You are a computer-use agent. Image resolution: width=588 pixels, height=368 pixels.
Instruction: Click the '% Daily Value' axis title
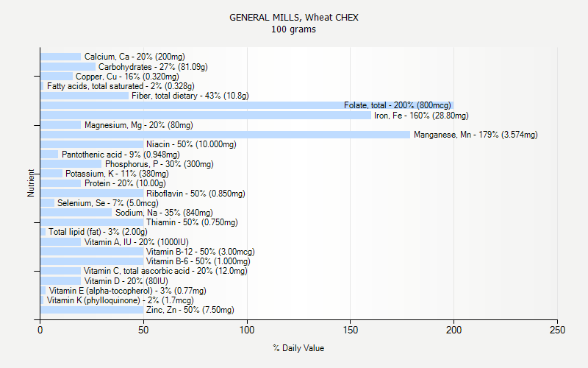298,348
